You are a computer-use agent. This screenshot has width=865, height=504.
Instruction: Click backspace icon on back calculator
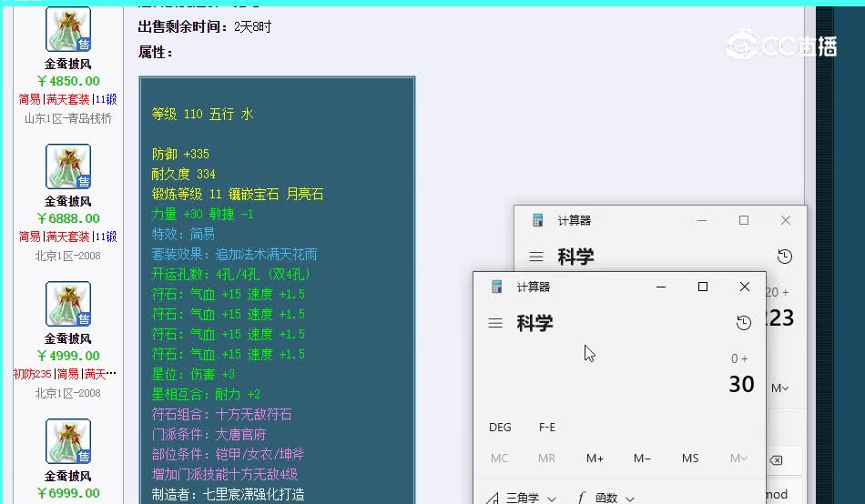(x=776, y=460)
